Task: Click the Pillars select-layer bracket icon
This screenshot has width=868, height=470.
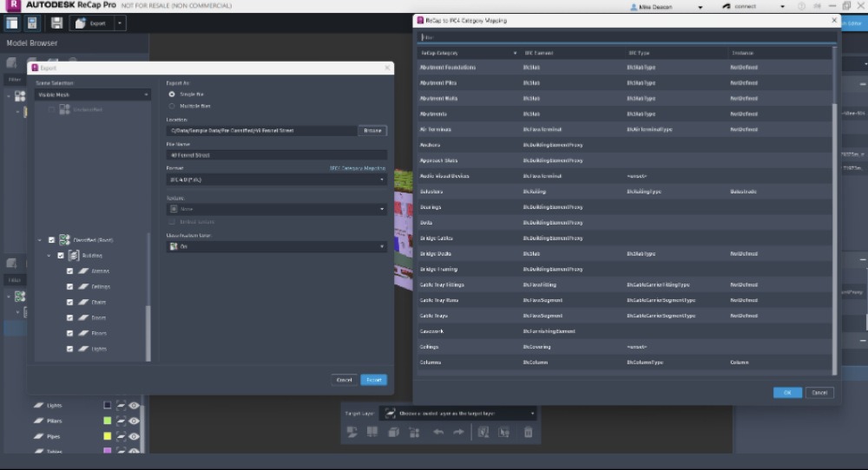Action: pos(121,421)
